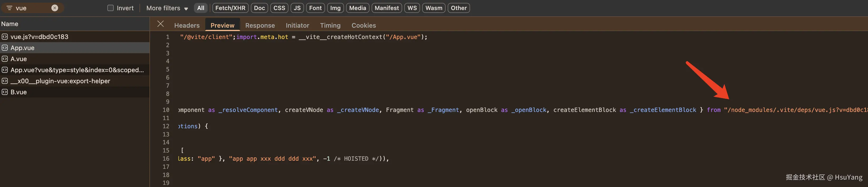Filter requests by Wasm type
Image resolution: width=868 pixels, height=187 pixels.
[x=434, y=8]
